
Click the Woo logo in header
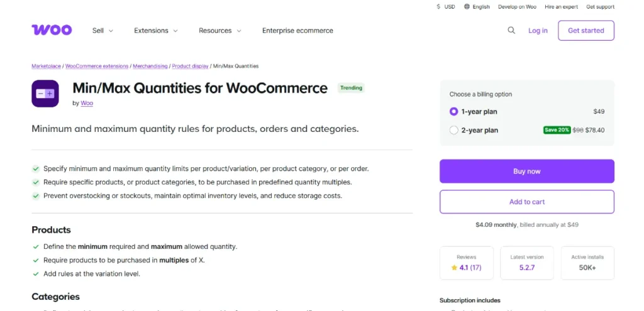(52, 30)
